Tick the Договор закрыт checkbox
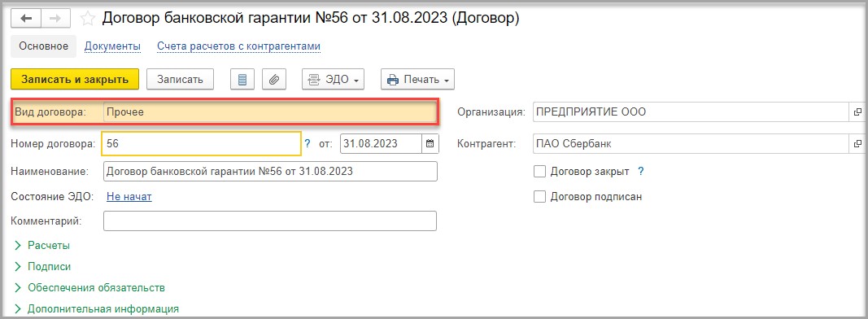This screenshot has height=319, width=868. pyautogui.click(x=539, y=172)
